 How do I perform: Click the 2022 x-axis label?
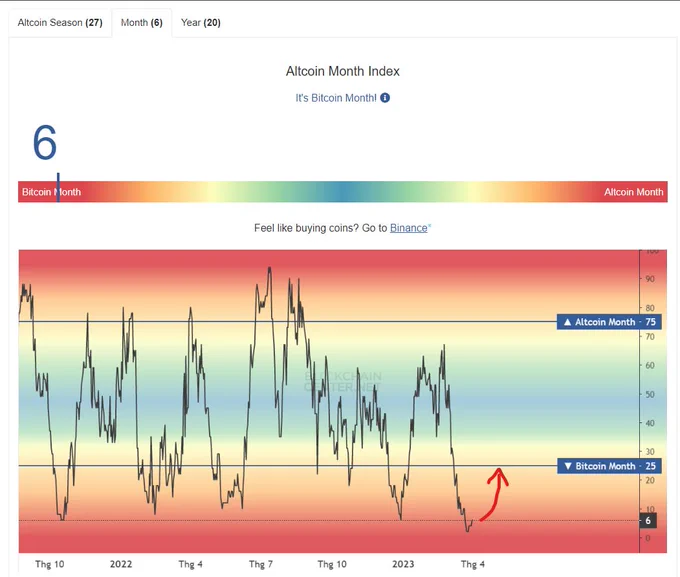121,564
